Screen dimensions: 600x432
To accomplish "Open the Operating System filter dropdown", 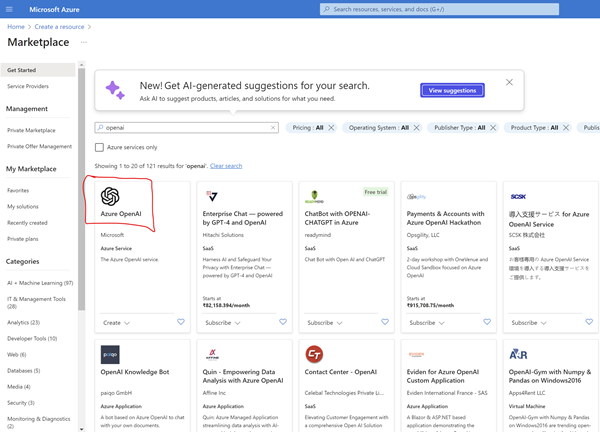I will click(378, 128).
